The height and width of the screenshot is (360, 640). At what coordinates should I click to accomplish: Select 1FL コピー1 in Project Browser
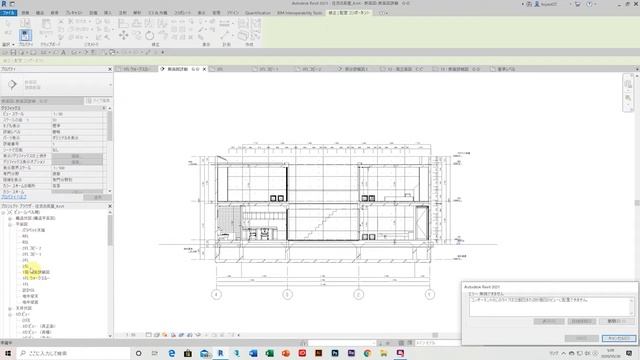coord(31,254)
